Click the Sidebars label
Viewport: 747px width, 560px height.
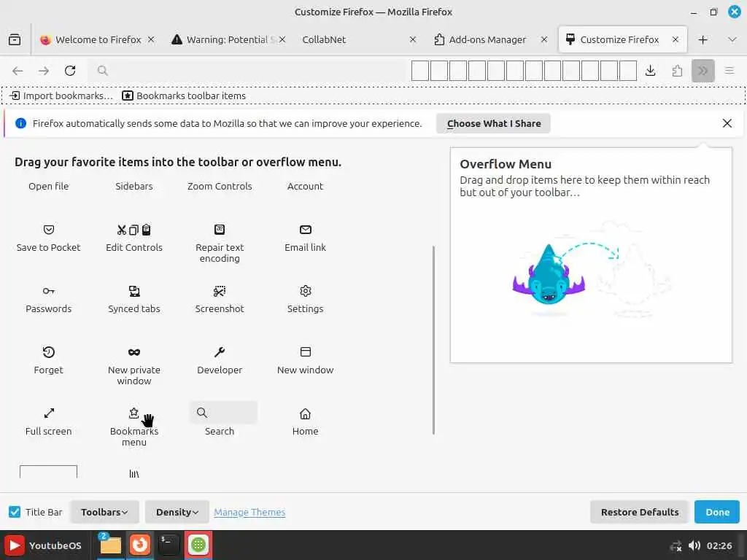pos(134,186)
